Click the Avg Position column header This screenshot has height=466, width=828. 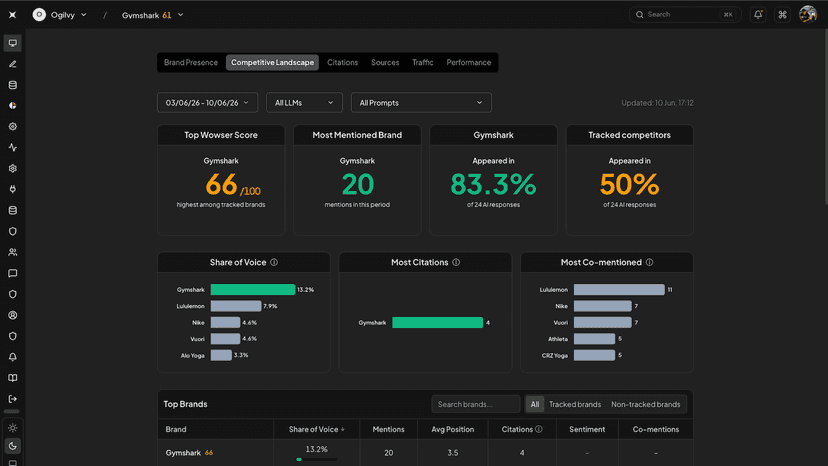[x=453, y=429]
